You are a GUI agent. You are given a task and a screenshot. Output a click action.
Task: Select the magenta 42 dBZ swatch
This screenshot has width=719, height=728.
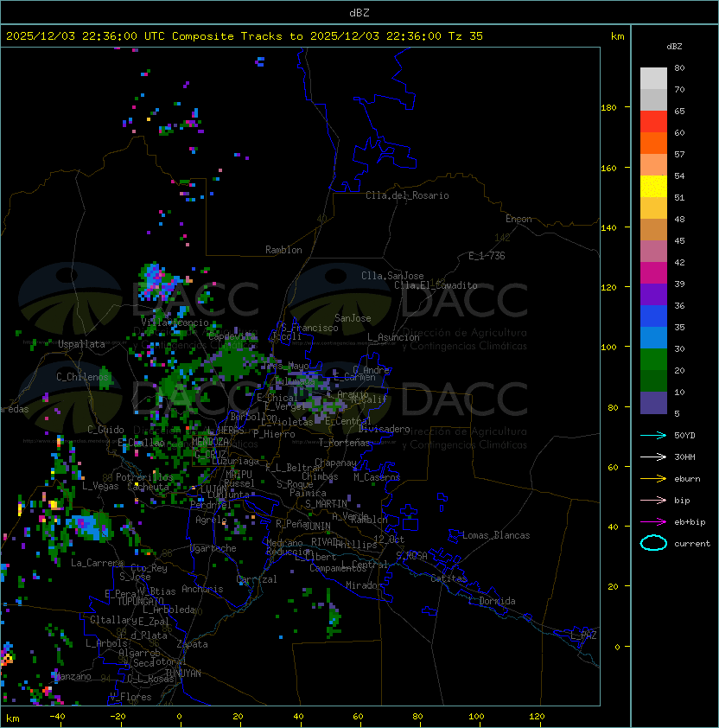pyautogui.click(x=653, y=273)
